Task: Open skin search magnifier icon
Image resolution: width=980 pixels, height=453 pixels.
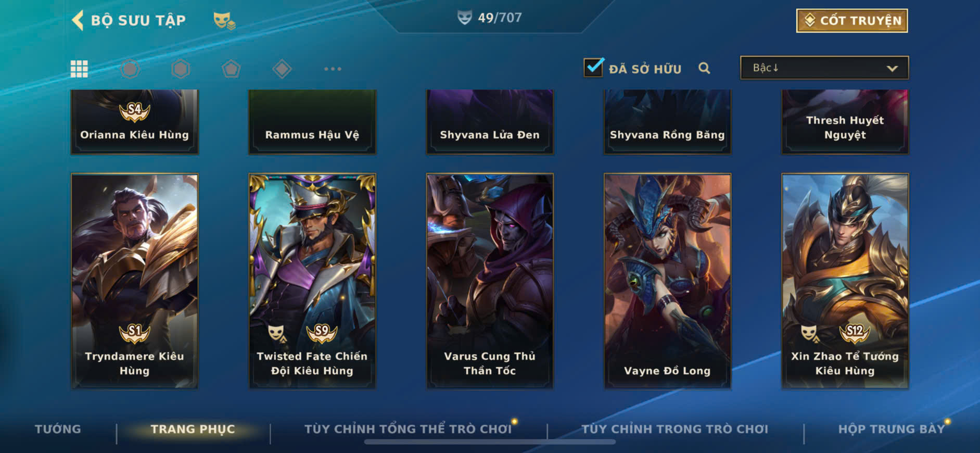Action: tap(704, 68)
